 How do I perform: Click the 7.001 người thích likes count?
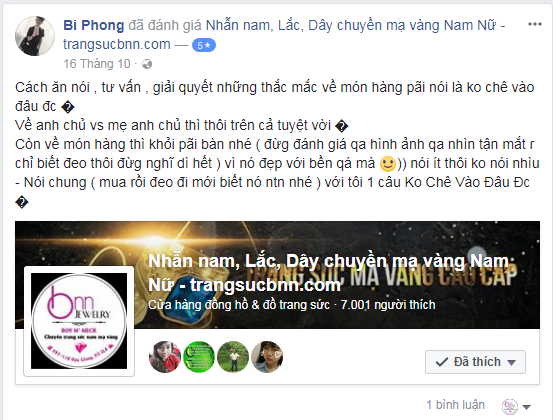tap(388, 304)
